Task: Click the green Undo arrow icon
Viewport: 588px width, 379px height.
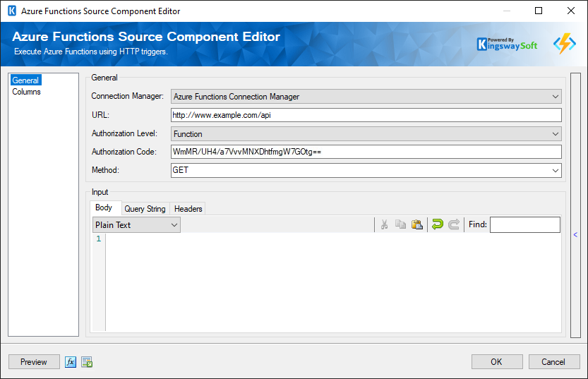Action: tap(437, 224)
